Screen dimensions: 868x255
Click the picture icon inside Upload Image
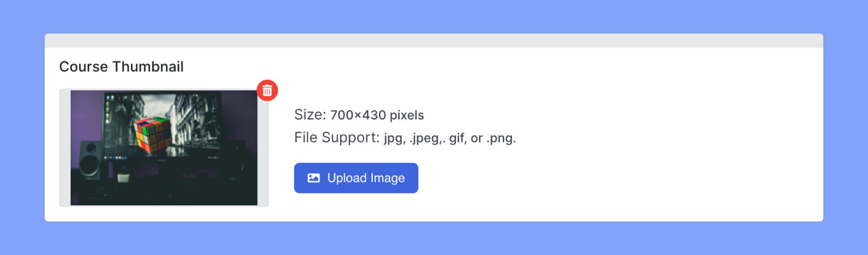314,178
